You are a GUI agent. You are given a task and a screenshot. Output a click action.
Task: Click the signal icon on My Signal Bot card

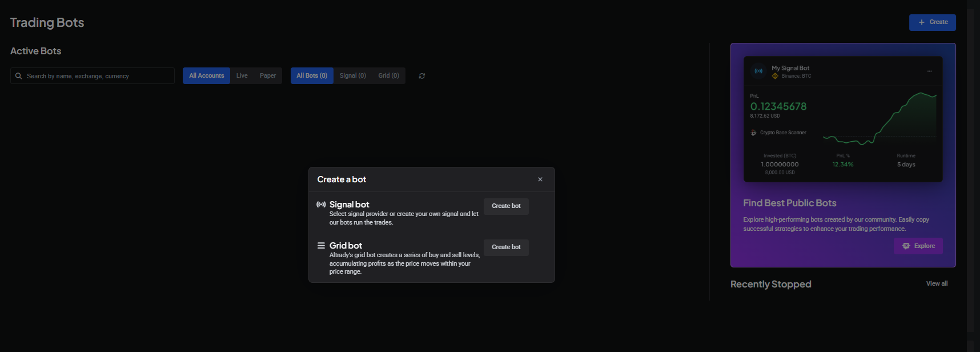point(758,71)
